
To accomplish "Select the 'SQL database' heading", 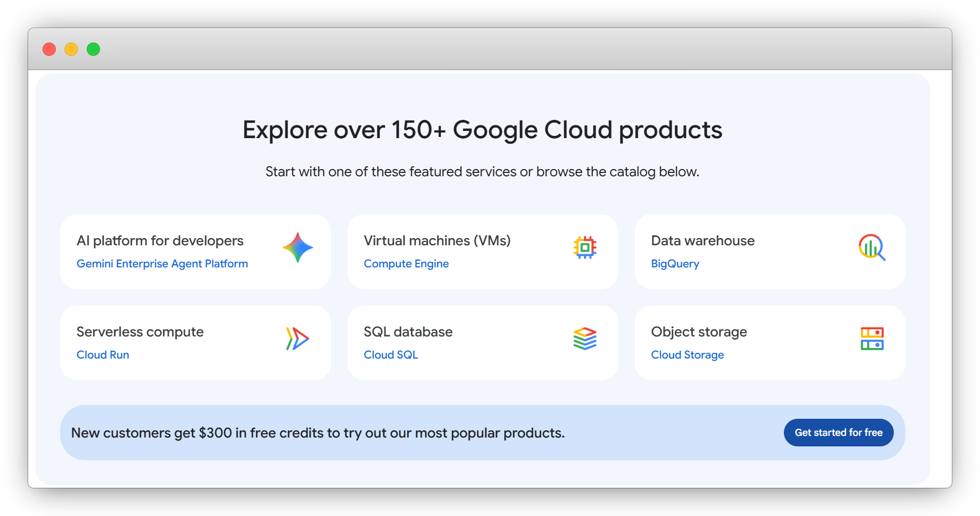I will tap(408, 332).
